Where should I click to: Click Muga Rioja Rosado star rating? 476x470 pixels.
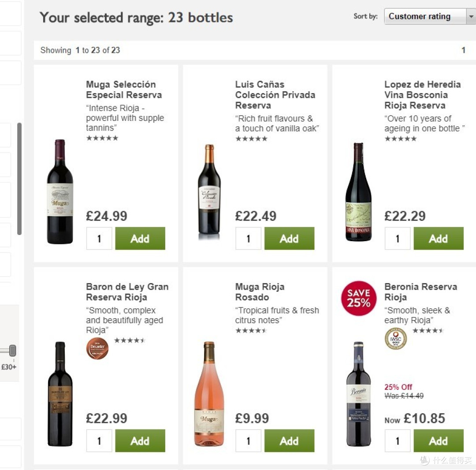click(251, 331)
